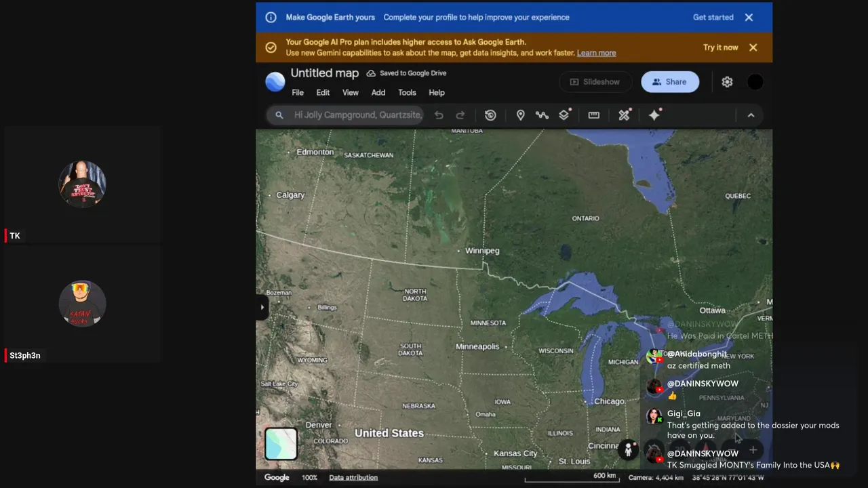Open historical imagery time tool
This screenshot has width=868, height=488.
click(490, 115)
